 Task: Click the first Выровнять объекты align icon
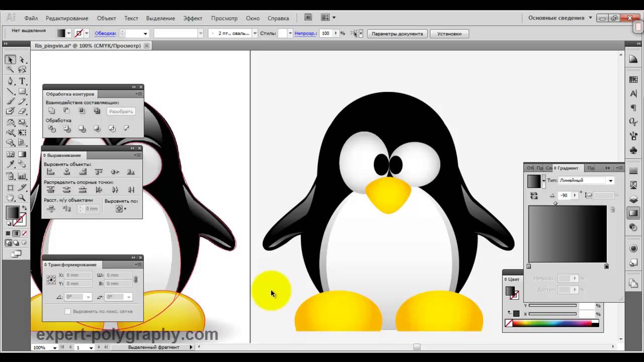pos(50,172)
